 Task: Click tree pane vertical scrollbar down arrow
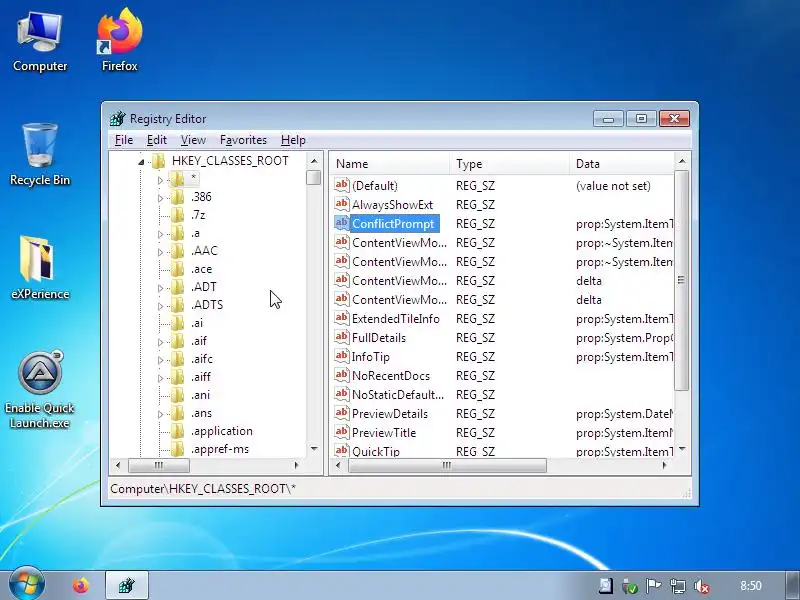pos(314,449)
